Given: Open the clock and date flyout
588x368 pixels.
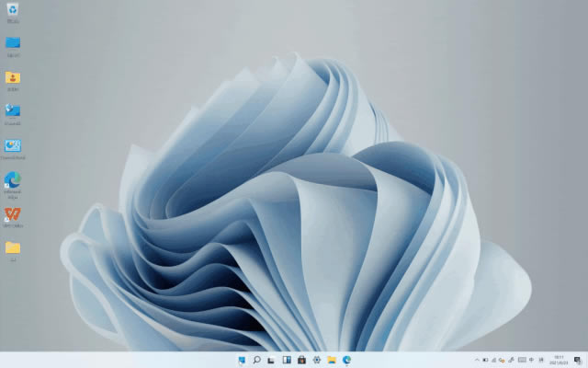Looking at the screenshot, I should (559, 360).
